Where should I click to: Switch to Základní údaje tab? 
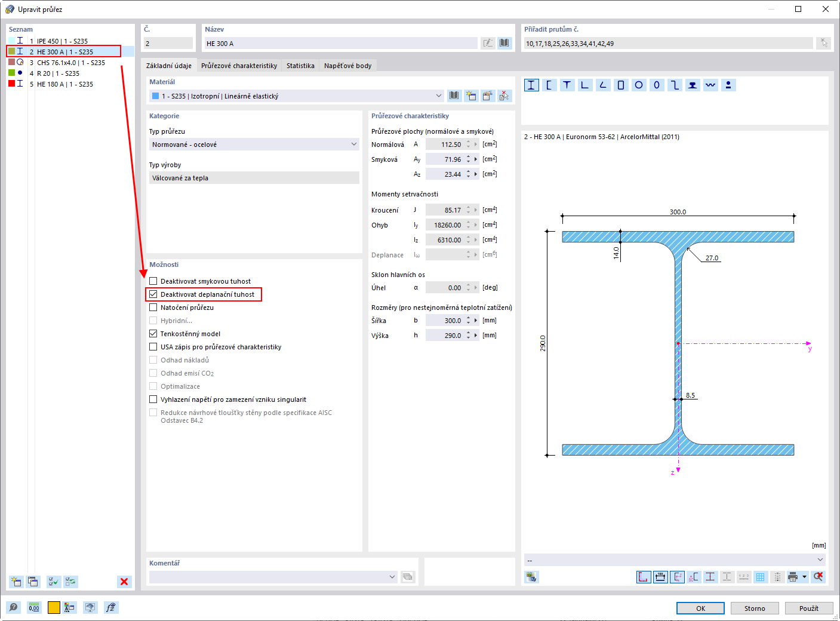(x=169, y=66)
